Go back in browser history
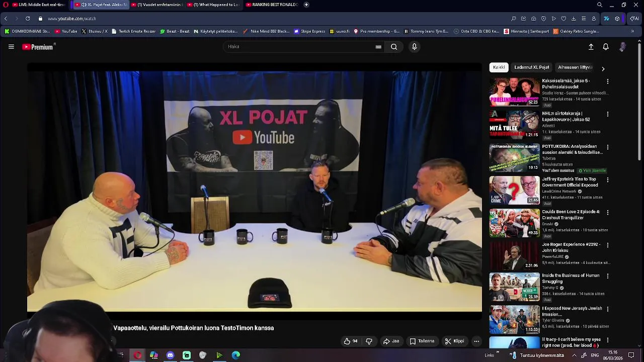644x362 pixels. coord(6,19)
